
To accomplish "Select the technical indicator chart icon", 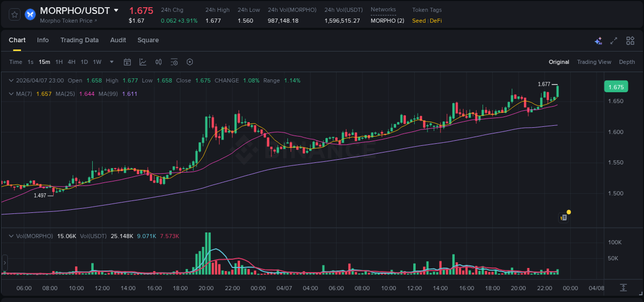I will [143, 62].
